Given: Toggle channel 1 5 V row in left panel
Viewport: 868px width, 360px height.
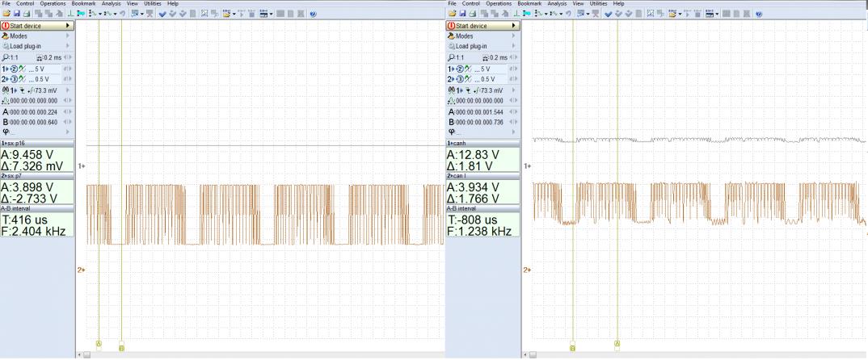Looking at the screenshot, I should click(37, 69).
